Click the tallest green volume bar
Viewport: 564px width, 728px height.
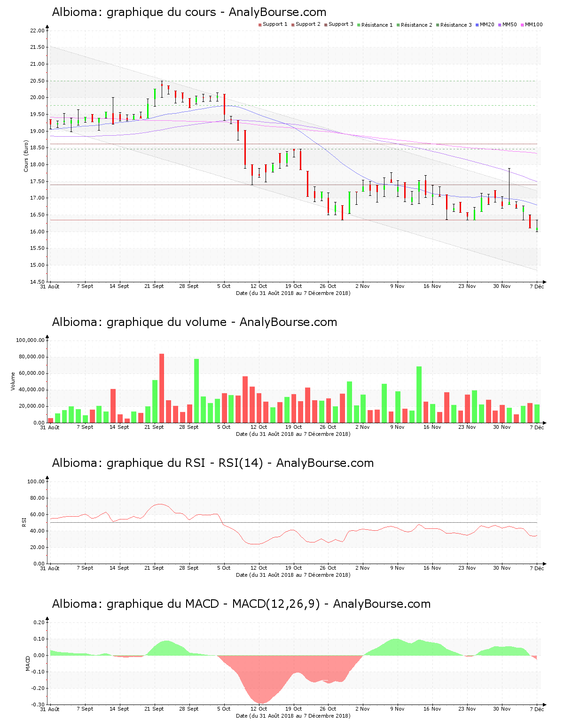(x=196, y=391)
